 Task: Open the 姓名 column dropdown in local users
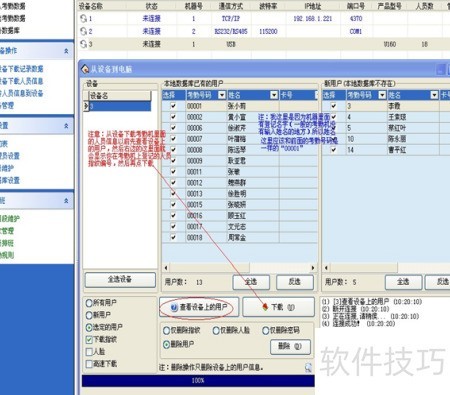coord(274,95)
